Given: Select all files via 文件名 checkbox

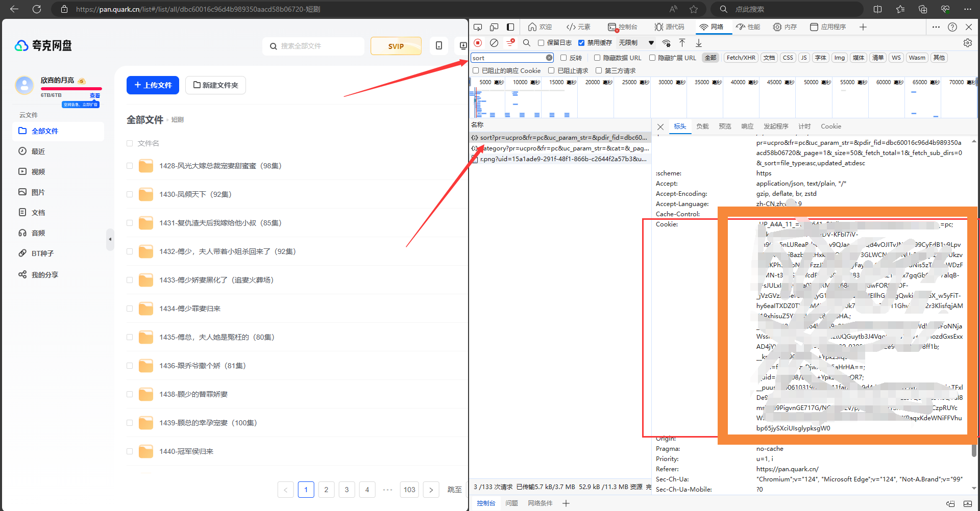Looking at the screenshot, I should (130, 143).
